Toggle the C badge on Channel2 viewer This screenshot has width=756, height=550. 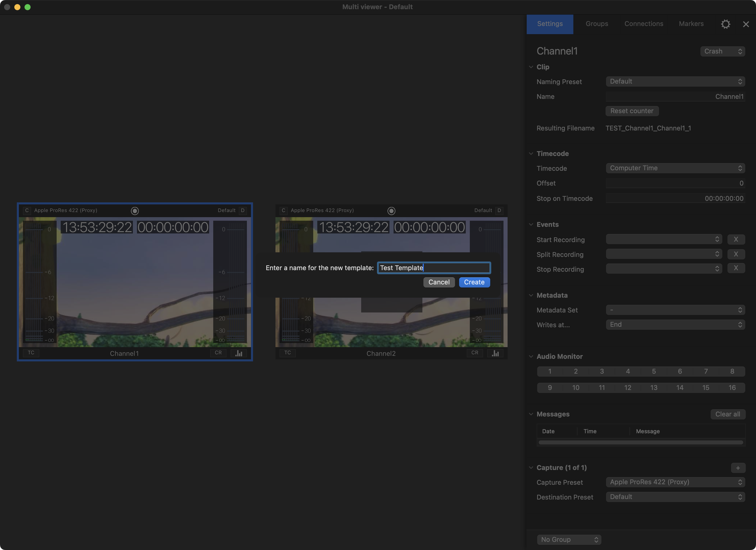[283, 211]
